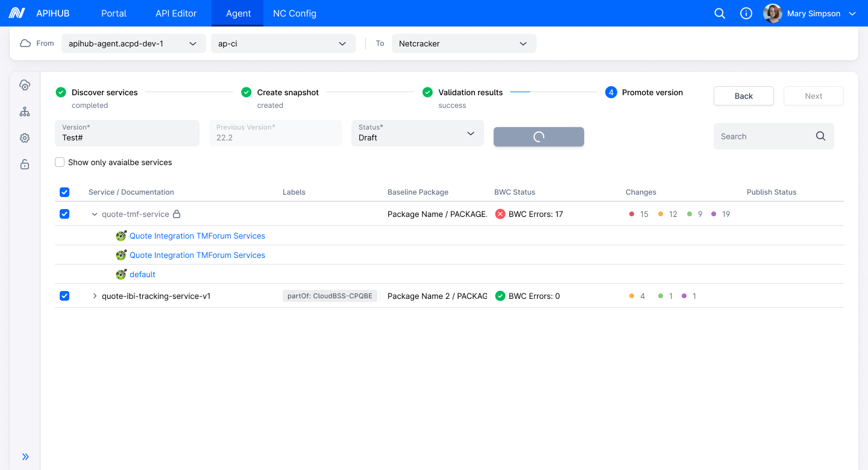Screen dimensions: 868x470
Task: Click the Discover services completed check icon
Action: point(61,92)
